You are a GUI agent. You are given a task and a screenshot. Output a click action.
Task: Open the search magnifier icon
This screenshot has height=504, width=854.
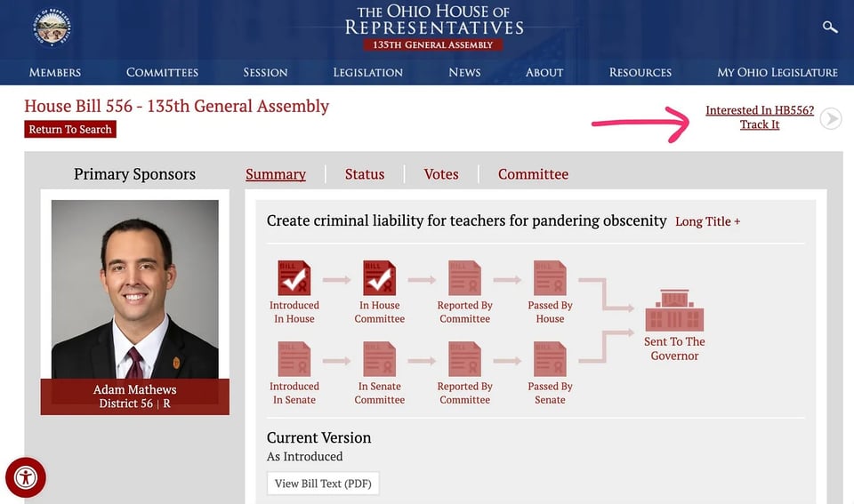coord(829,27)
